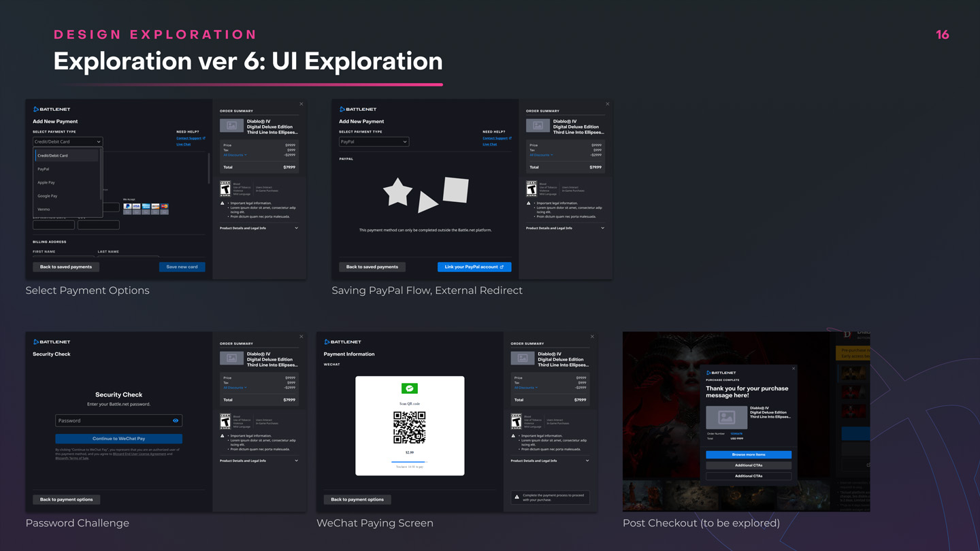Screen dimensions: 980x551
Task: Click Back to payment options in Password Challenge mockup
Action: pyautogui.click(x=66, y=499)
